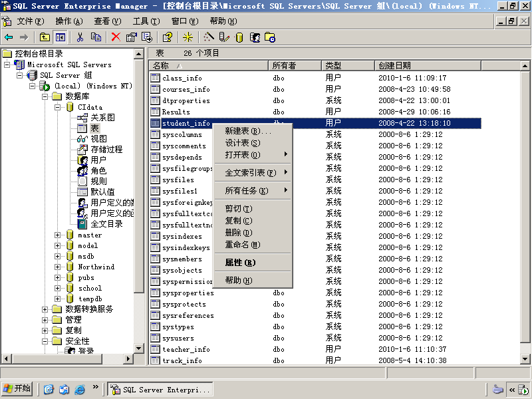Click table list scrollbar down arrow

coord(525,359)
